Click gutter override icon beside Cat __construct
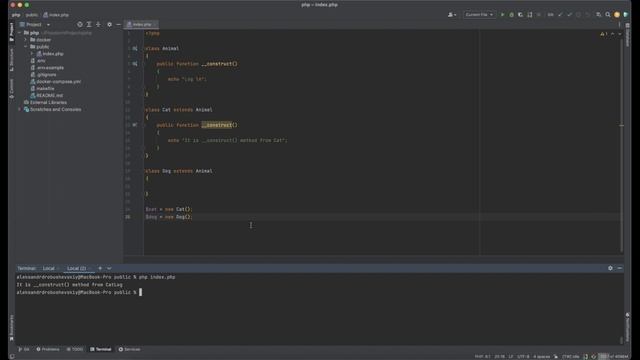The width and height of the screenshot is (640, 360). [x=135, y=125]
